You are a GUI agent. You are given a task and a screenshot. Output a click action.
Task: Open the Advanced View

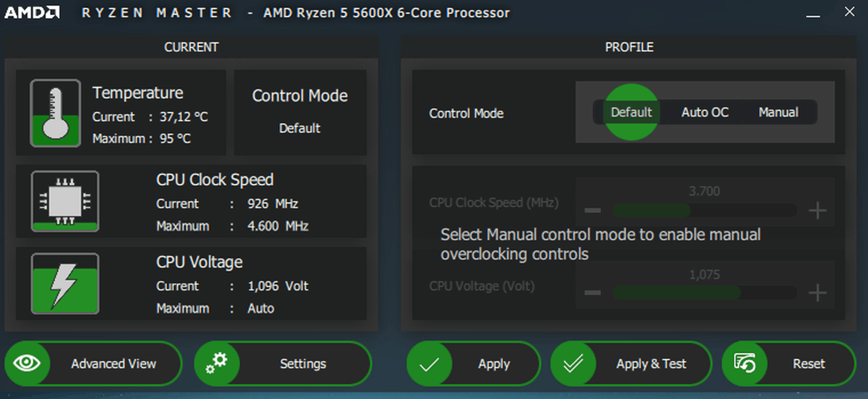(93, 363)
